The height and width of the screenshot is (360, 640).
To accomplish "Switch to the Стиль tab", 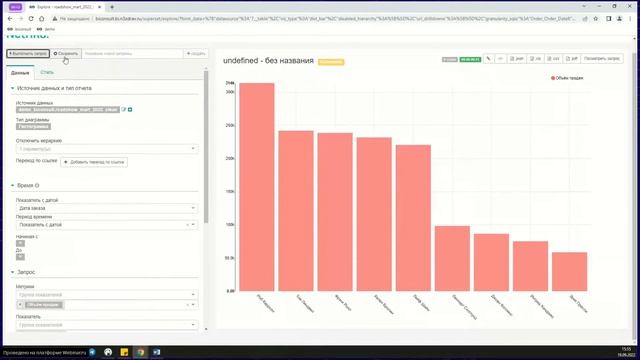I will coord(47,72).
